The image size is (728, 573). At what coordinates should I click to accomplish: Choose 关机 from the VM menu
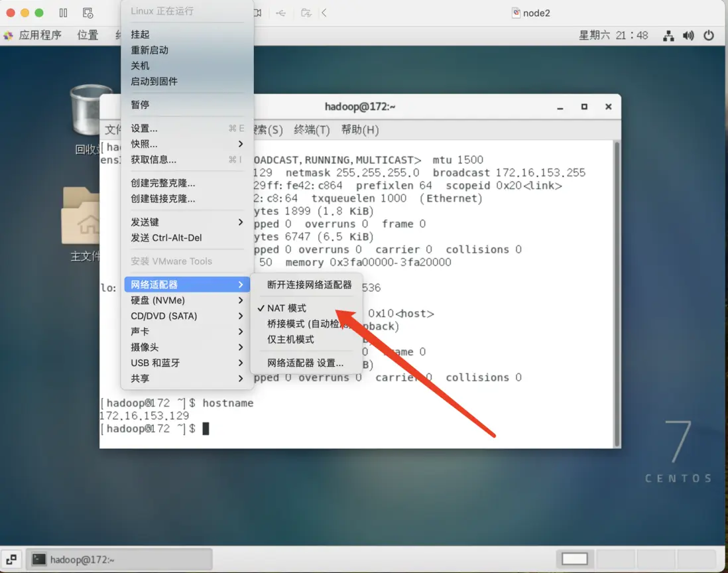[187, 66]
